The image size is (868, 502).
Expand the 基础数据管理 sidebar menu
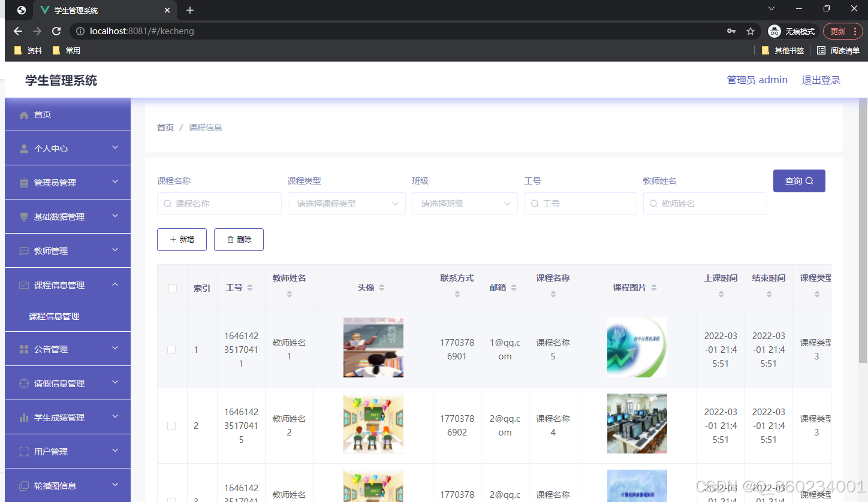click(68, 216)
